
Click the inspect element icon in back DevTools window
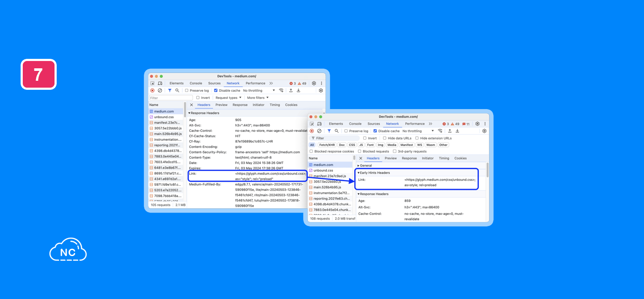click(x=152, y=83)
